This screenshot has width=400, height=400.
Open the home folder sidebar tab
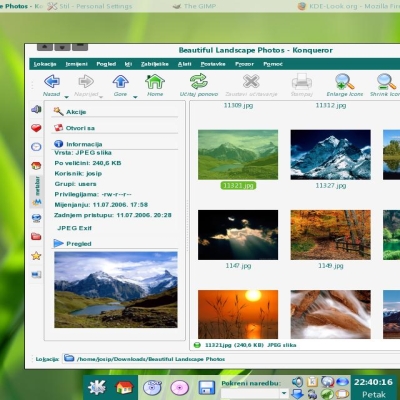36,165
